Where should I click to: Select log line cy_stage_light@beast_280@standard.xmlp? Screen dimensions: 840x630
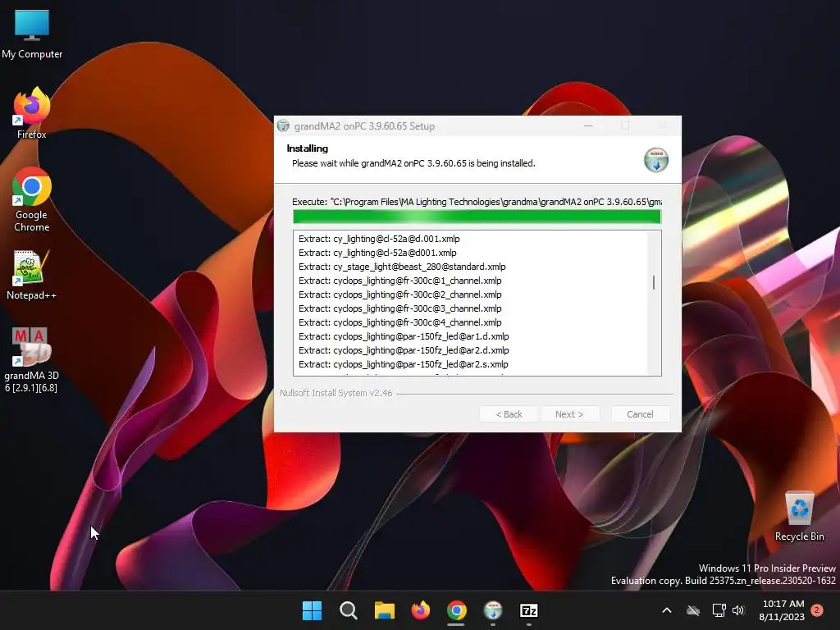click(402, 267)
